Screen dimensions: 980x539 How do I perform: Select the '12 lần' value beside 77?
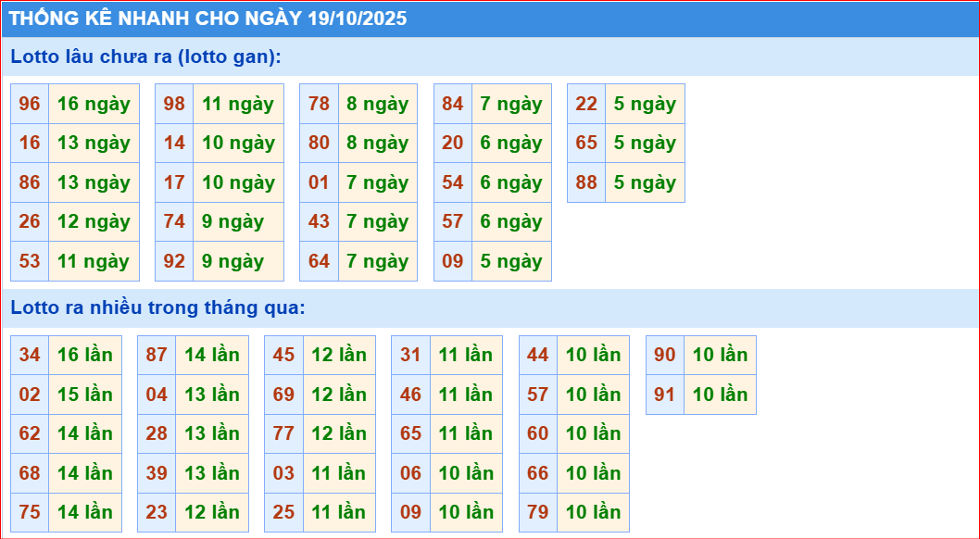(x=339, y=433)
